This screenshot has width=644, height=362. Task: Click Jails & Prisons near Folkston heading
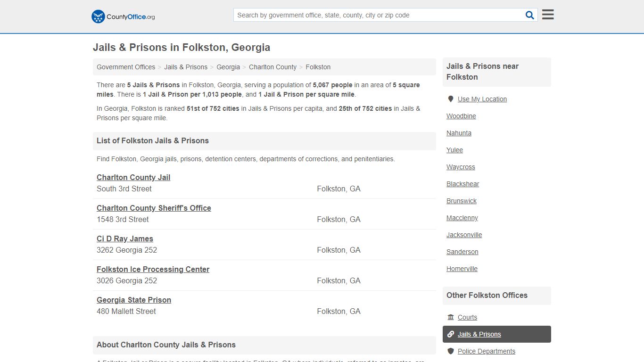click(482, 72)
